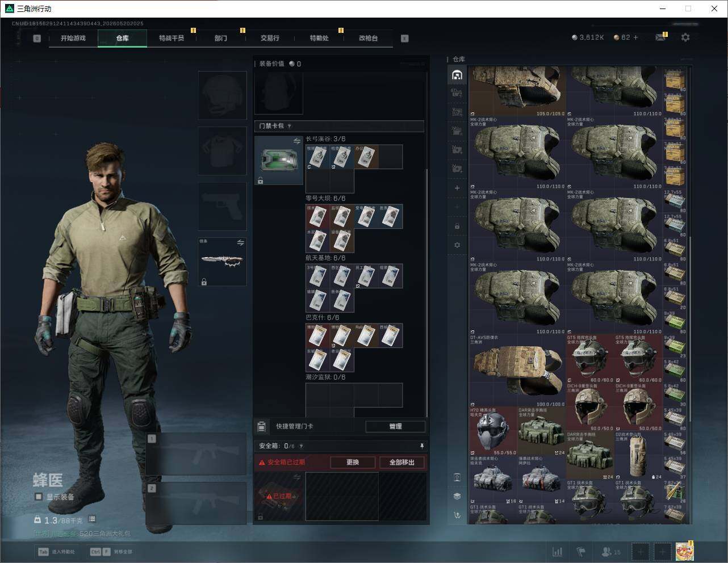
Task: Click the equipped knife thumbnail
Action: [222, 261]
